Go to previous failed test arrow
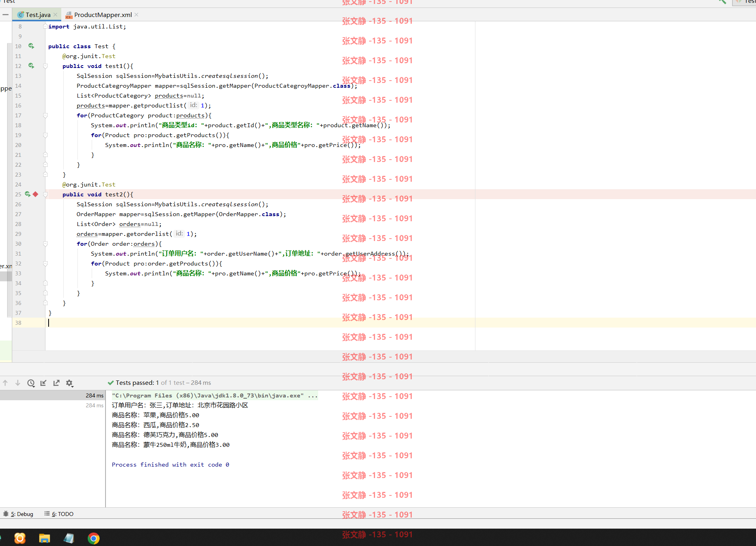Image resolution: width=756 pixels, height=546 pixels. tap(5, 383)
